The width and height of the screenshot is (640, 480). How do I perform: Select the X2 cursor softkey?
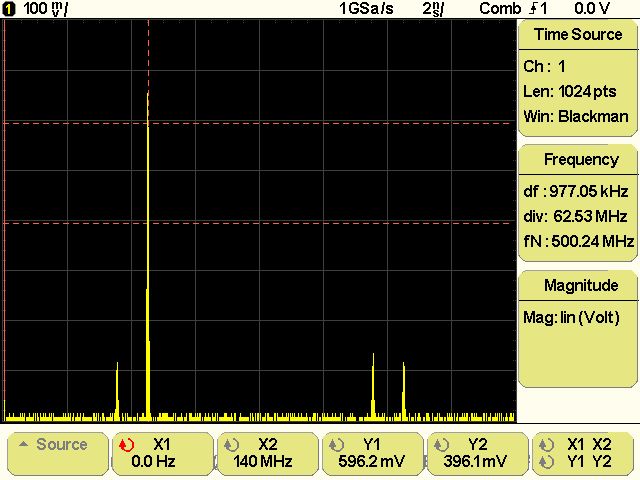click(x=268, y=453)
